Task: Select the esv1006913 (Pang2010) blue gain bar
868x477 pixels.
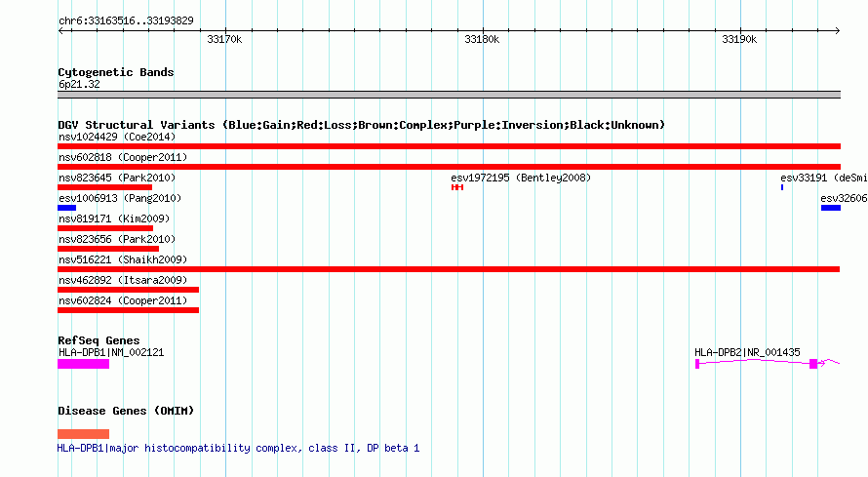Action: pos(66,208)
